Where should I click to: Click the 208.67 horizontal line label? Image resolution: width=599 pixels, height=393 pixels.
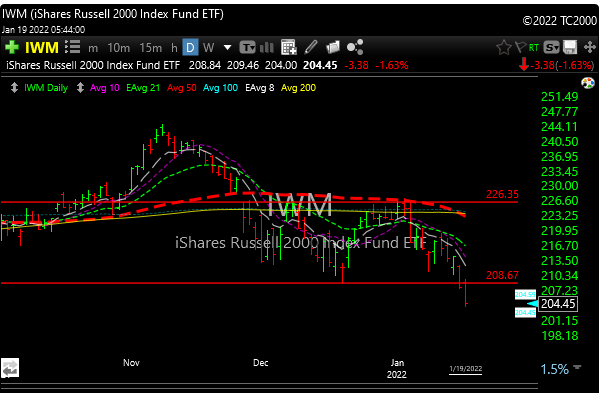pos(502,275)
